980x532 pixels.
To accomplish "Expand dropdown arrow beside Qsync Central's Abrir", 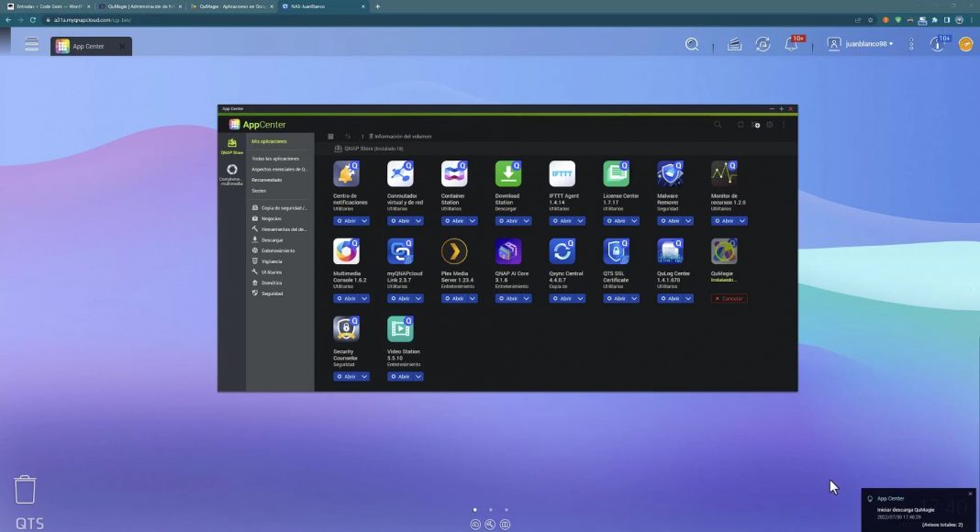I will [x=581, y=299].
